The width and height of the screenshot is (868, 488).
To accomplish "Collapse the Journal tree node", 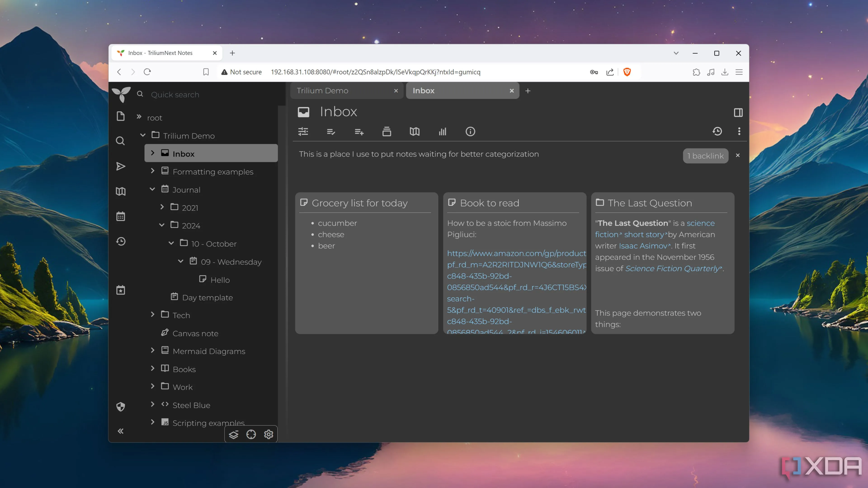I will pyautogui.click(x=152, y=189).
